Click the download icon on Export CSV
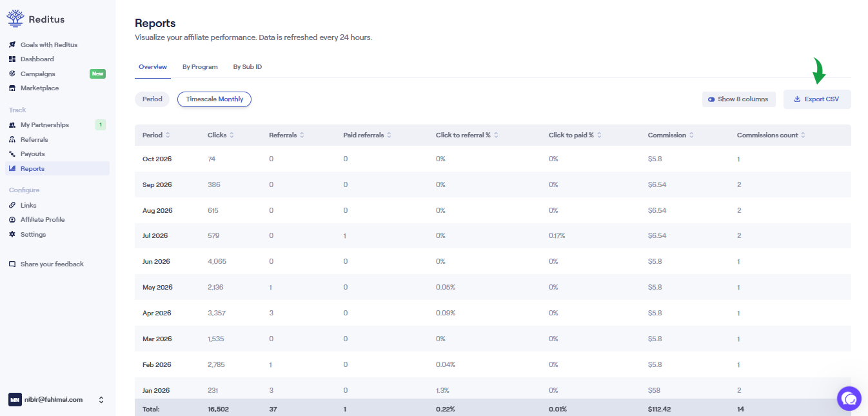Image resolution: width=868 pixels, height=416 pixels. (x=797, y=99)
